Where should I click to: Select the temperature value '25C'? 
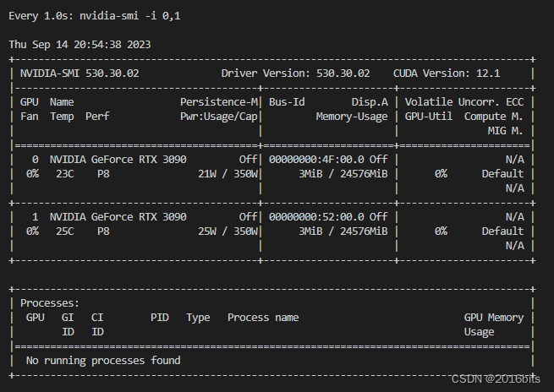(x=65, y=231)
